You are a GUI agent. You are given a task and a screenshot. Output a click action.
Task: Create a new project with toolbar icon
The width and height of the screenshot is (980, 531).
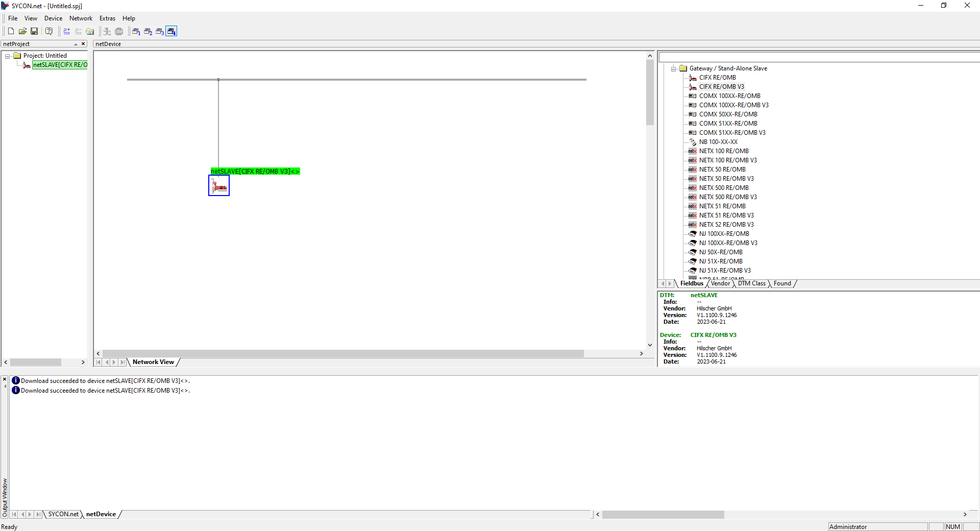coord(11,31)
